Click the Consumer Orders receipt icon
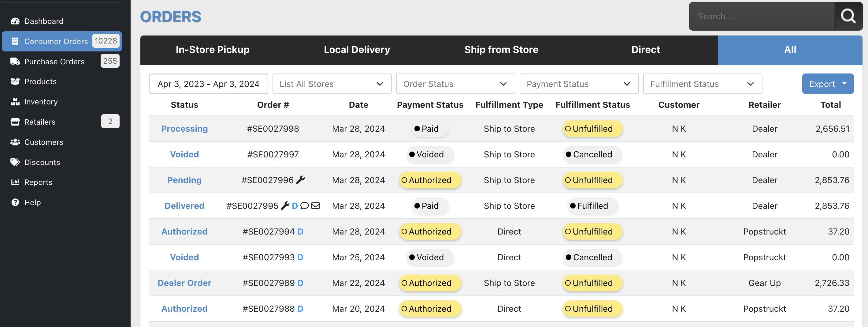 pos(15,41)
